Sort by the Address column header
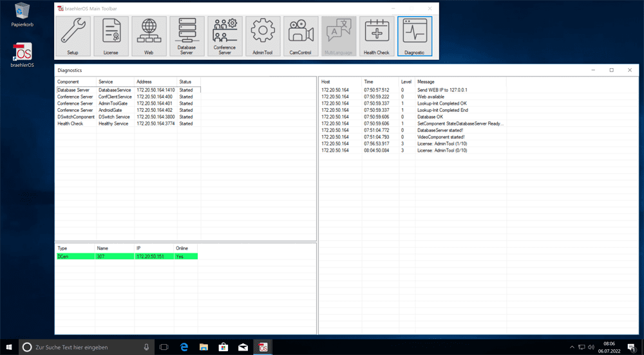This screenshot has width=644, height=355. [155, 82]
